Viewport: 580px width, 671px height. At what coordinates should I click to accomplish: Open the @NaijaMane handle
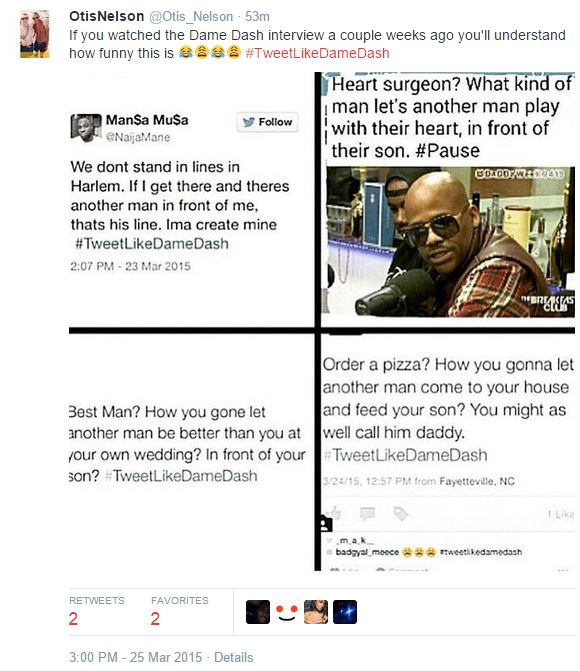138,137
